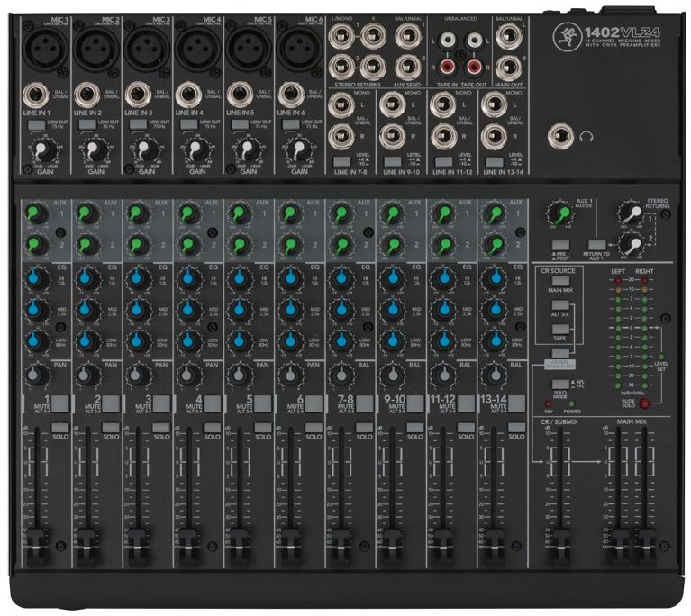Click the green Power LED

(x=571, y=403)
